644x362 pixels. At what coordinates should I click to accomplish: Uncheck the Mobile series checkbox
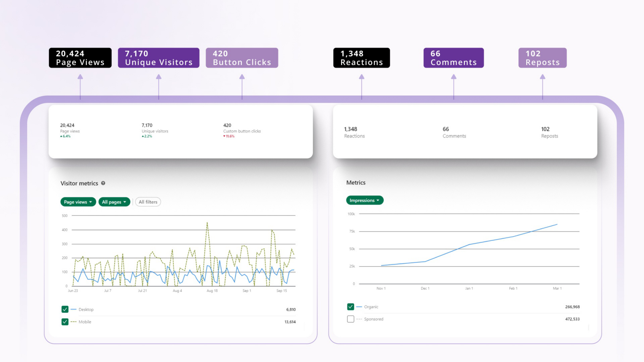(x=65, y=322)
